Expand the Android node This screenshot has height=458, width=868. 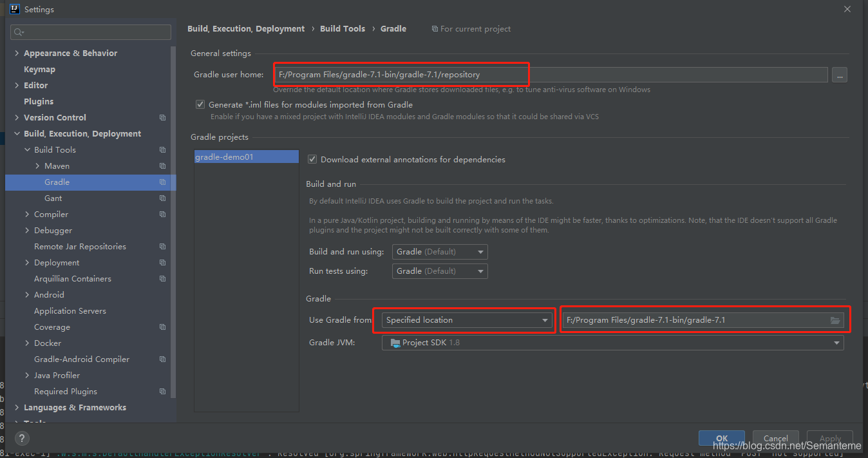pos(27,295)
